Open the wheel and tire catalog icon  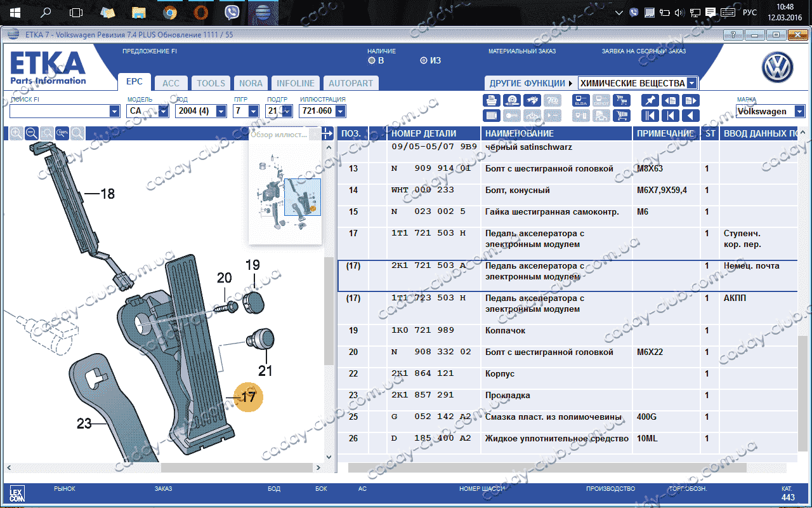512,100
